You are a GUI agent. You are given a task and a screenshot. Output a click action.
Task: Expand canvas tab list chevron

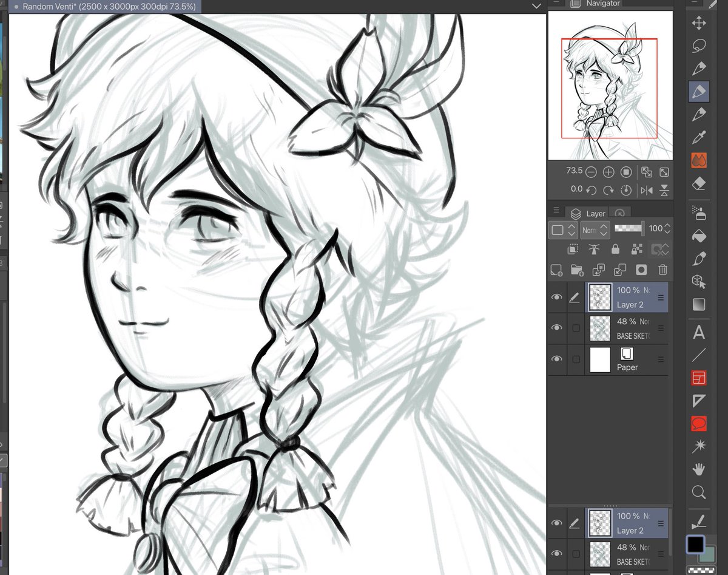click(536, 5)
